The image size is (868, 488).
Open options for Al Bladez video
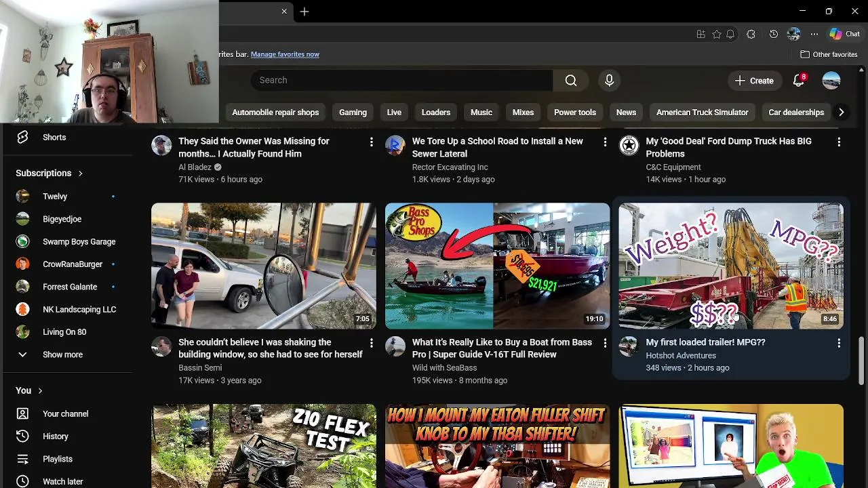[x=371, y=142]
